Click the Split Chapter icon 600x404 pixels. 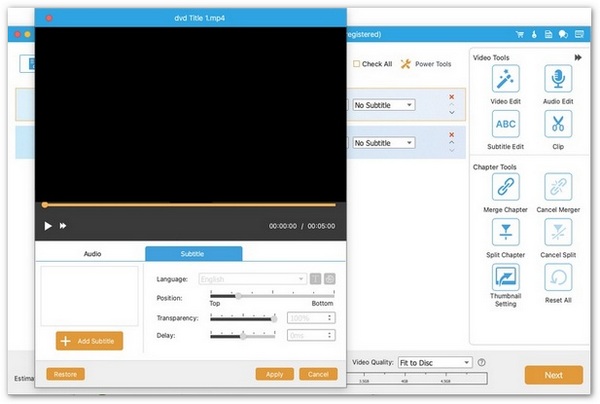pos(505,232)
